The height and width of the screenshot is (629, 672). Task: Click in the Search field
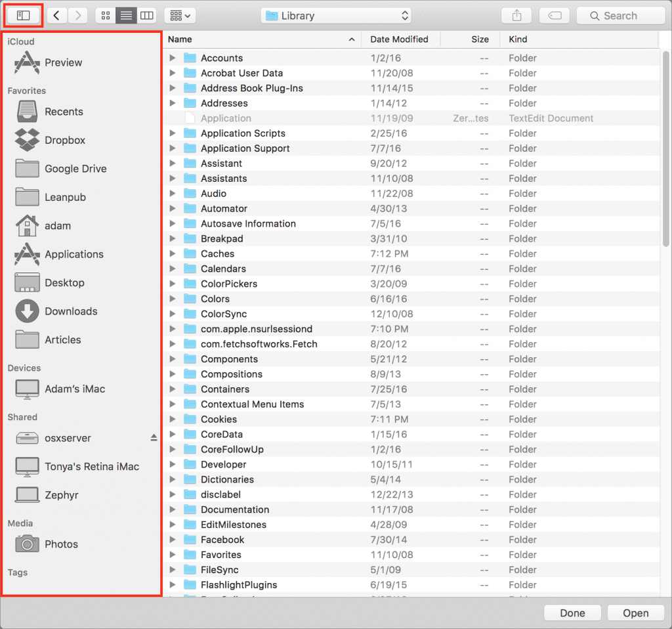(620, 16)
